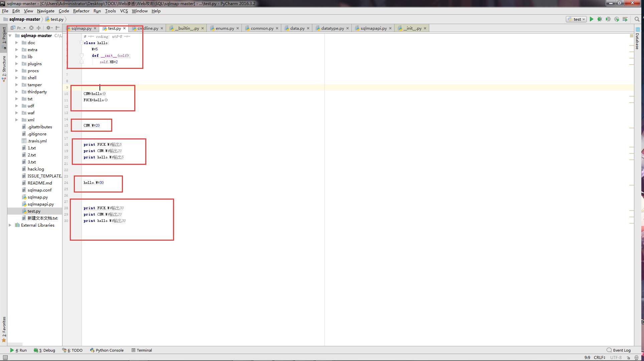
Task: Open the Structure tool window strip
Action: coord(4,69)
